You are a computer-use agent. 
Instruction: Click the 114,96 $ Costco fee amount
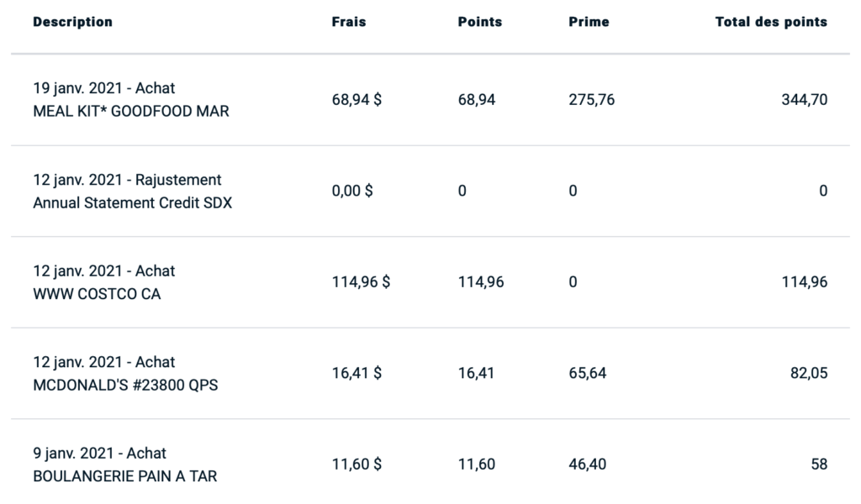(x=361, y=282)
